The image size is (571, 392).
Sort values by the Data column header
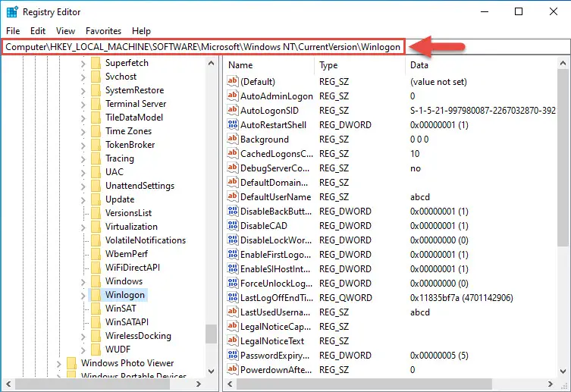tap(481, 65)
